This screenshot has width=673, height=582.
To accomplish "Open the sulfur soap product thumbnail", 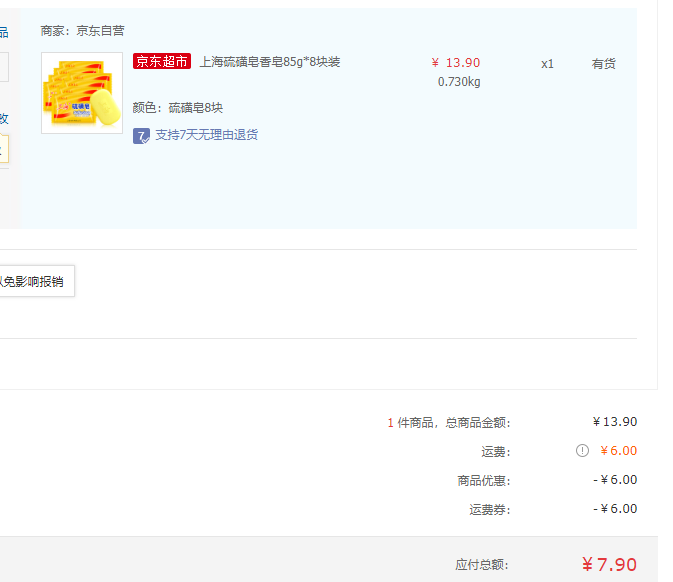I will 82,93.
